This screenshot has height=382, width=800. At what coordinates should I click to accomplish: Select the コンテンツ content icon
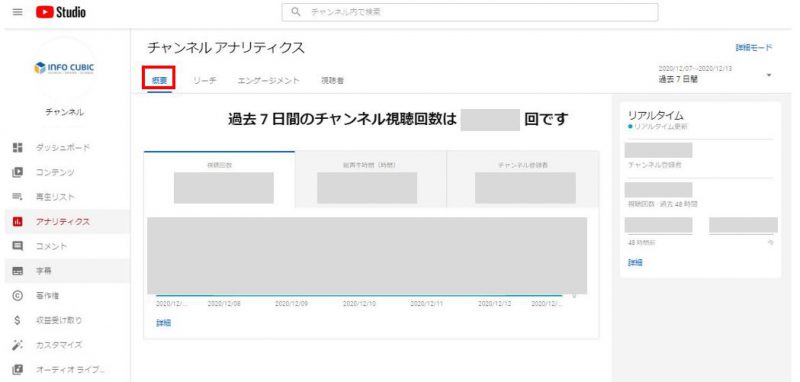coord(18,172)
